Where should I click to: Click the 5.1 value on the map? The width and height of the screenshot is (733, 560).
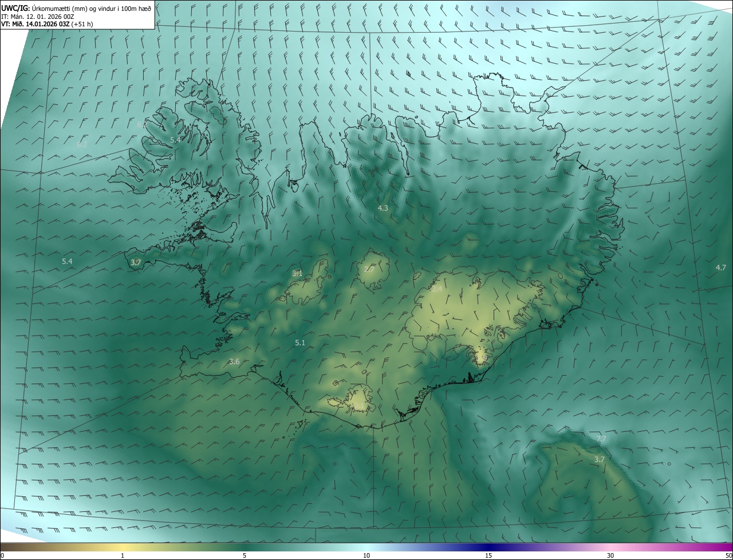(300, 343)
